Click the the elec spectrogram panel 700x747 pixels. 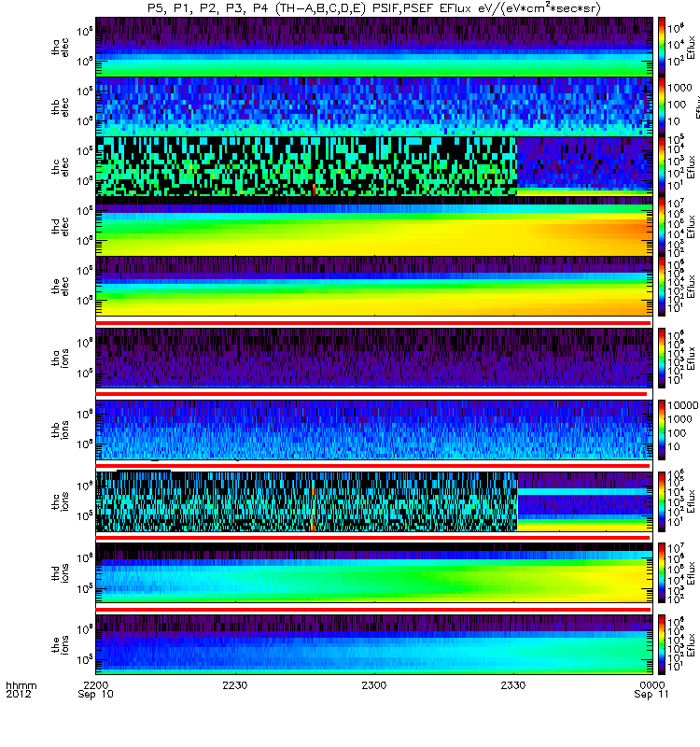pyautogui.click(x=374, y=286)
